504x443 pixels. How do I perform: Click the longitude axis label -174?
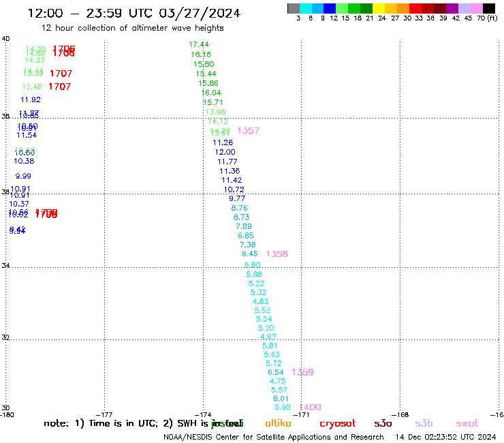[x=203, y=414]
